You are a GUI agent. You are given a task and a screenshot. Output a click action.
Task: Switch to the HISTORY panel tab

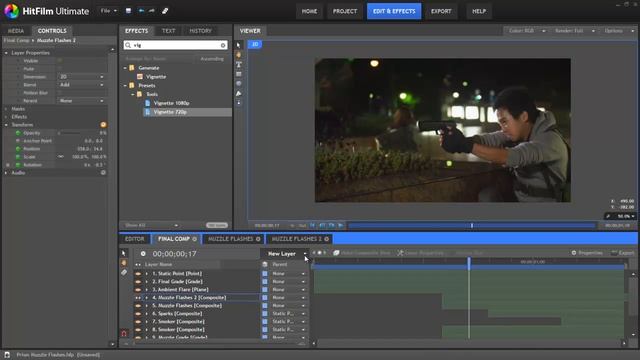pos(200,31)
